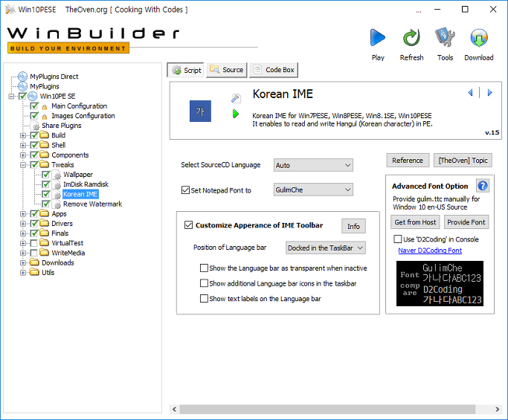Toggle Customize Apperance of IME Toolbar checkbox
This screenshot has width=508, height=420.
coord(189,225)
